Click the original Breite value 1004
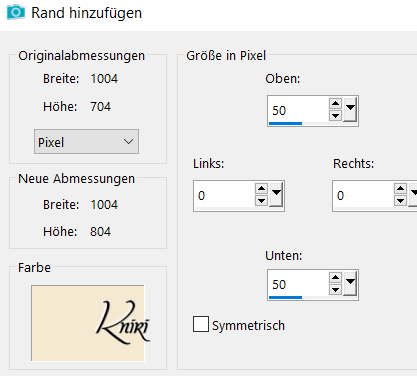 [x=104, y=79]
